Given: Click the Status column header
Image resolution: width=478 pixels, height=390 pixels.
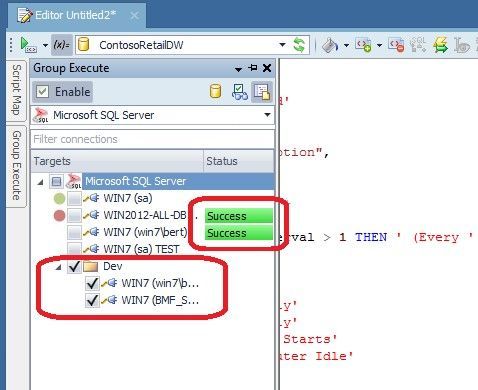Looking at the screenshot, I should (239, 161).
